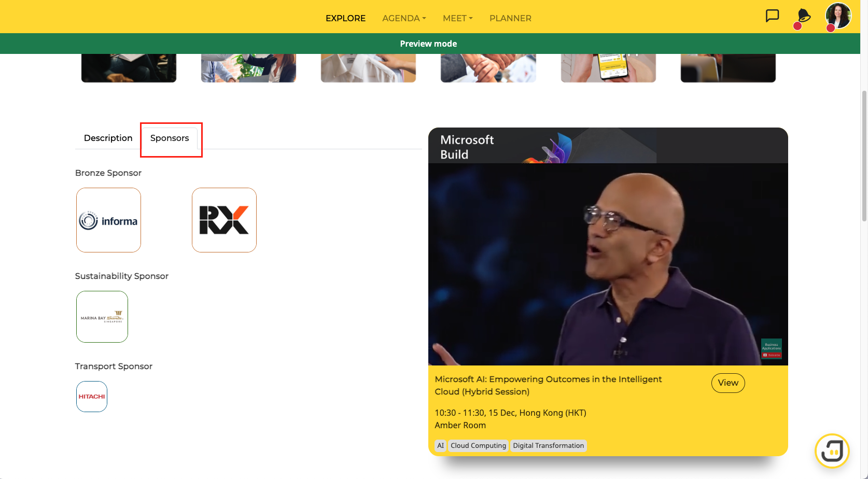Select the Sponsors tab
This screenshot has height=479, width=868.
[x=170, y=138]
